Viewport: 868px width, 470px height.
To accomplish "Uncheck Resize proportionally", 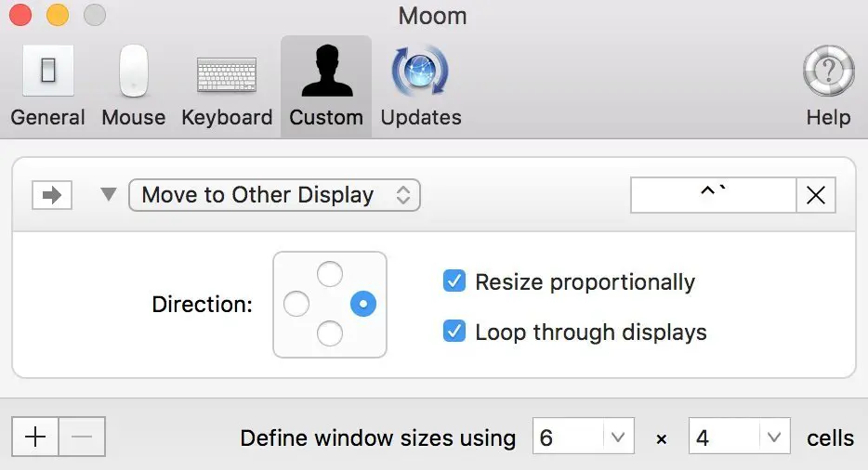I will [454, 281].
